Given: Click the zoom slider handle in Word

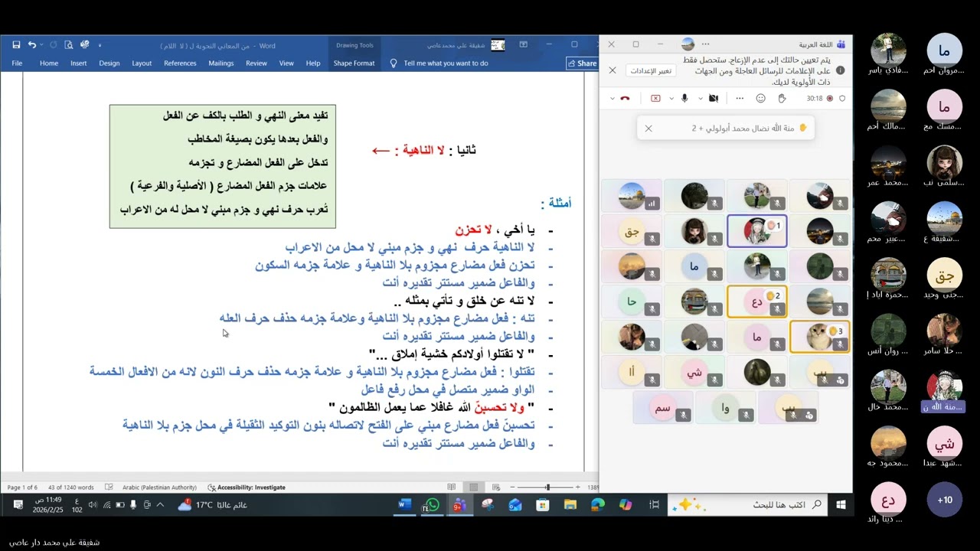Looking at the screenshot, I should [547, 487].
